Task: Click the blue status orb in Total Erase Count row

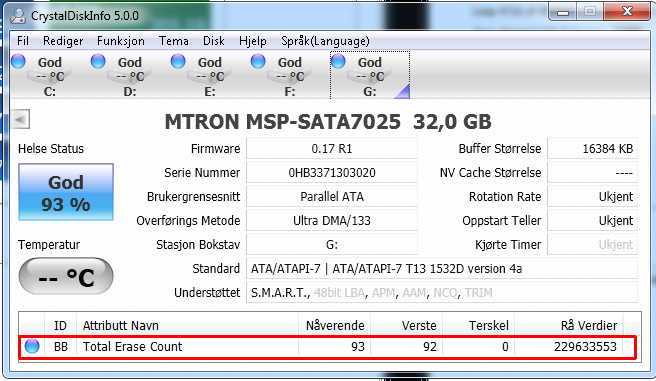Action: coord(32,346)
